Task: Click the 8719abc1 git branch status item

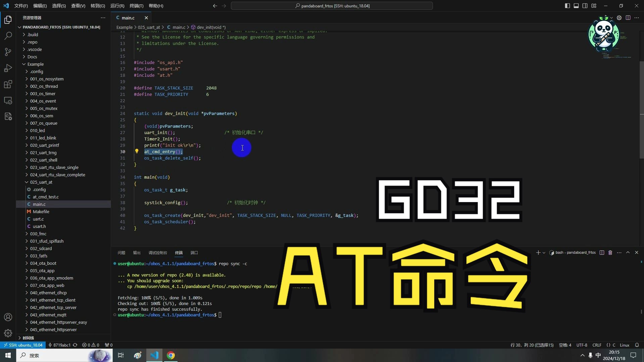Action: tap(59, 345)
